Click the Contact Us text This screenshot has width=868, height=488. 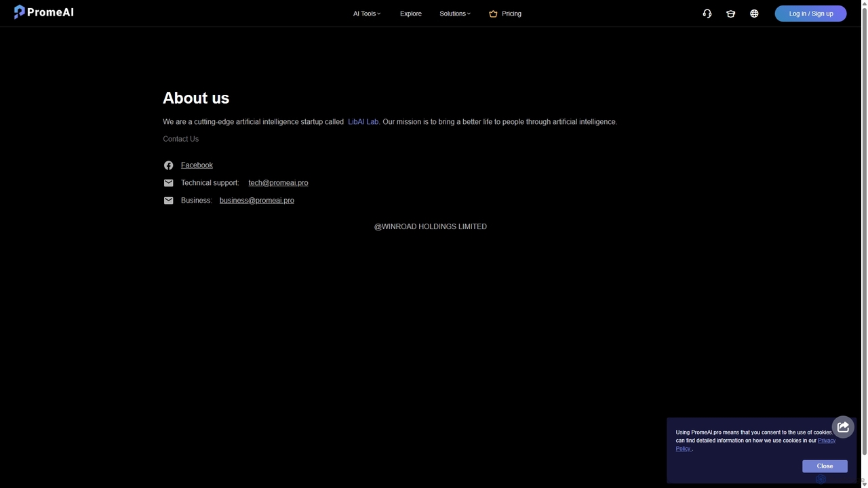pos(180,139)
